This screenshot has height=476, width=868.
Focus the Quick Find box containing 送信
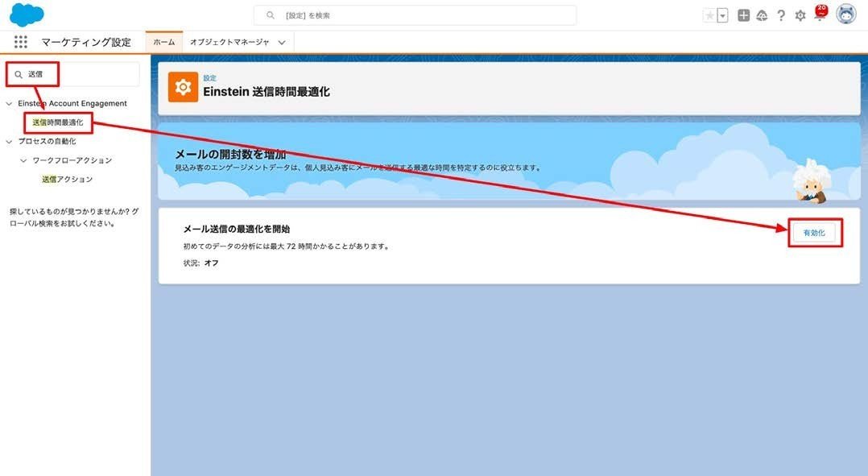(73, 74)
